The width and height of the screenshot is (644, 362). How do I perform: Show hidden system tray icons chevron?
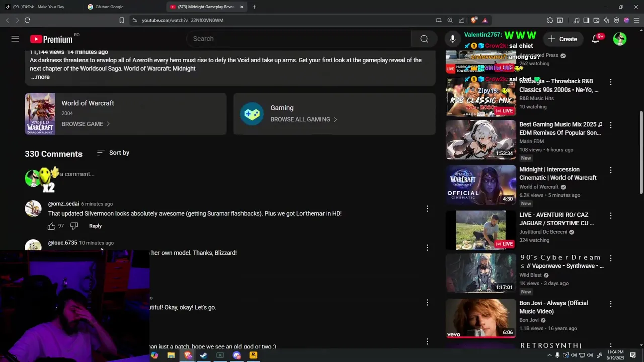pyautogui.click(x=549, y=355)
